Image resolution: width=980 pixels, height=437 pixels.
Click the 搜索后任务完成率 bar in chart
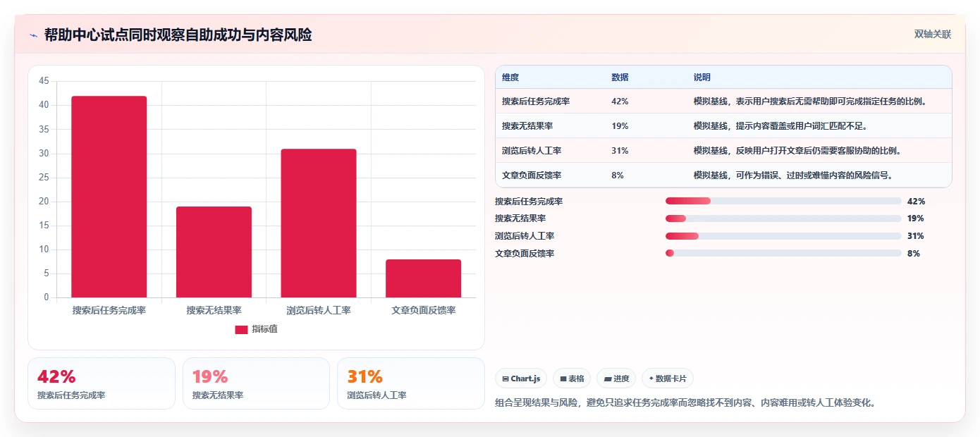pyautogui.click(x=109, y=197)
